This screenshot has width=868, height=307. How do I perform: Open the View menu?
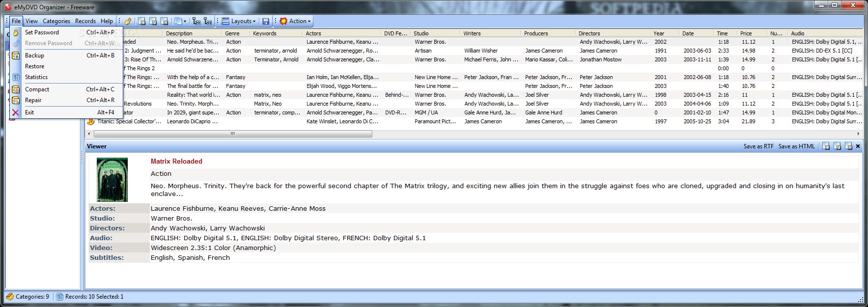coord(31,21)
